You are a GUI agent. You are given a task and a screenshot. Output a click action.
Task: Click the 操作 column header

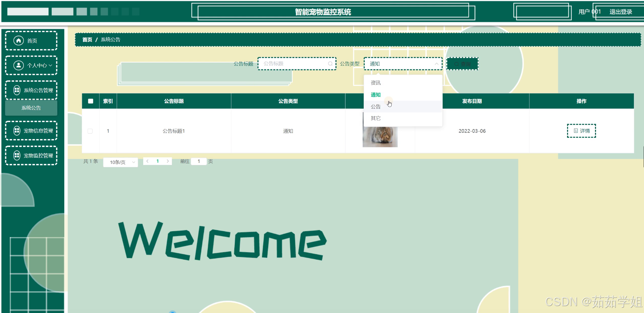(x=582, y=101)
